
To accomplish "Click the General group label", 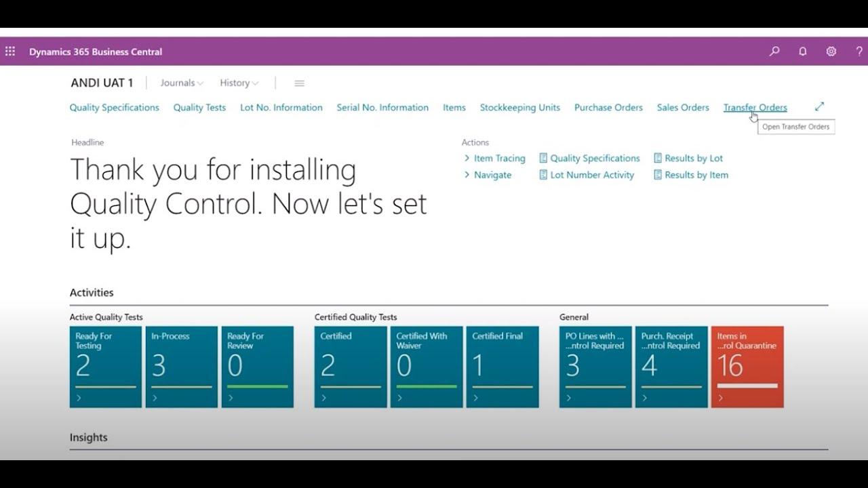I will [574, 317].
